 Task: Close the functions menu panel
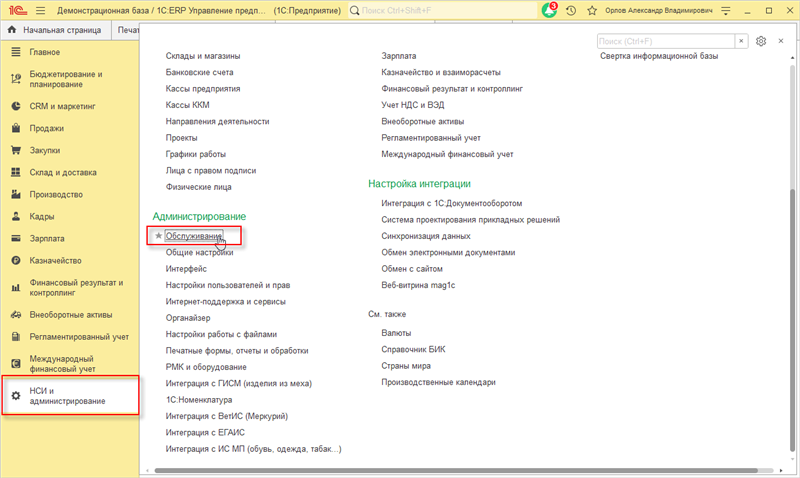coord(780,41)
